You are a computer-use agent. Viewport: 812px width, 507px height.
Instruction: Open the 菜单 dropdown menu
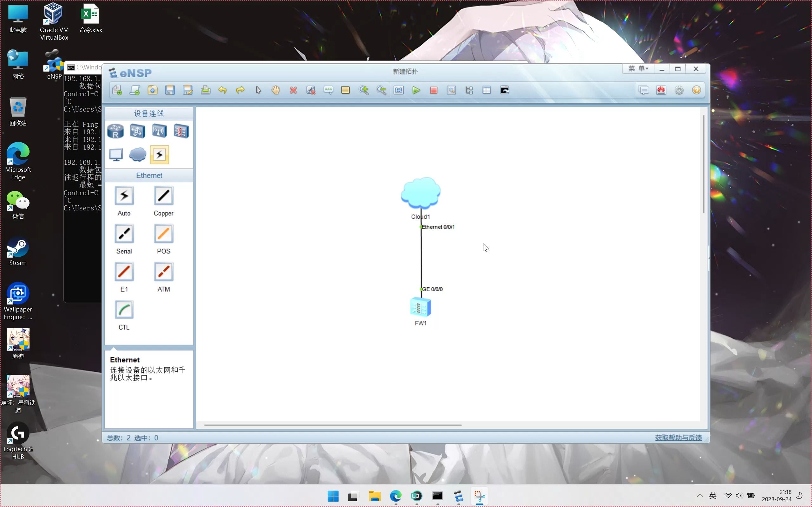[638, 69]
